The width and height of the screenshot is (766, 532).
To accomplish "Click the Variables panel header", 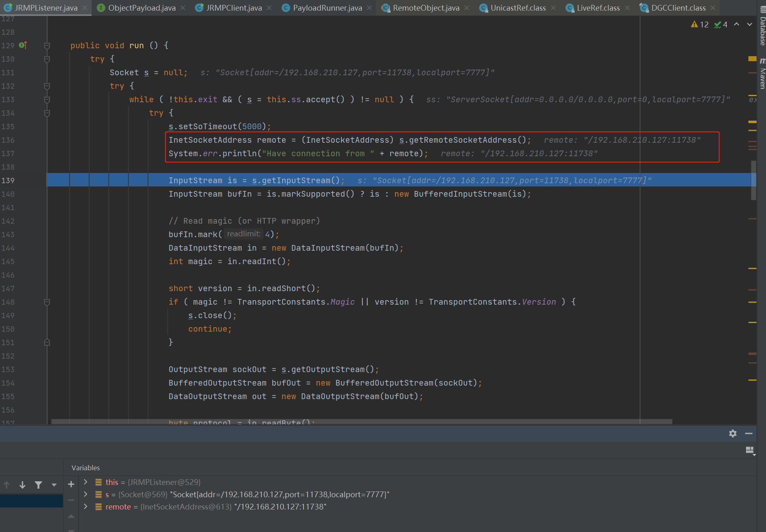I will click(85, 468).
